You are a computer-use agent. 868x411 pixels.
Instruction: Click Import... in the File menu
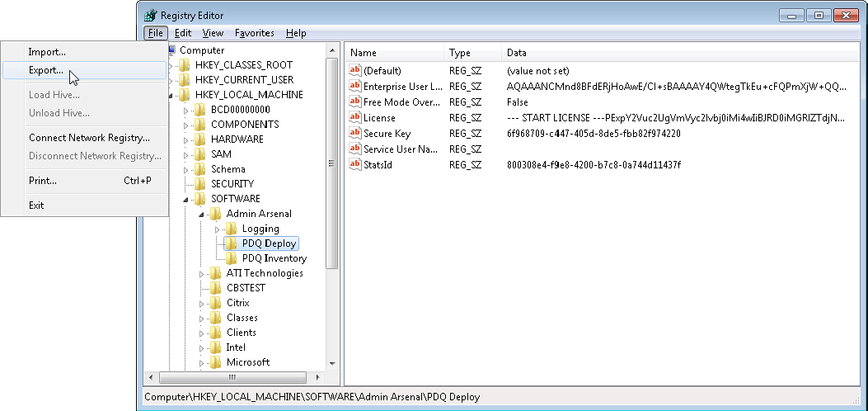tap(47, 52)
